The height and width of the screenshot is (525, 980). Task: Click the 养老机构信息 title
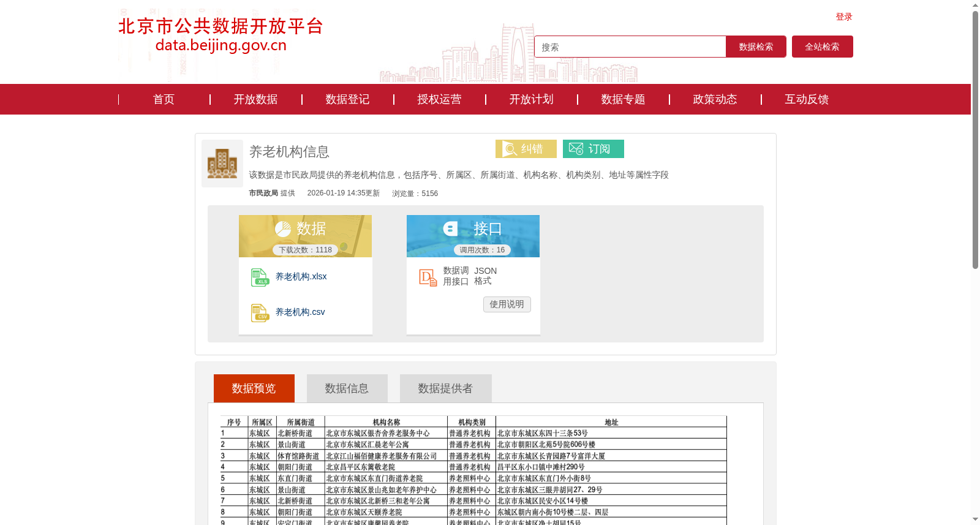point(289,151)
